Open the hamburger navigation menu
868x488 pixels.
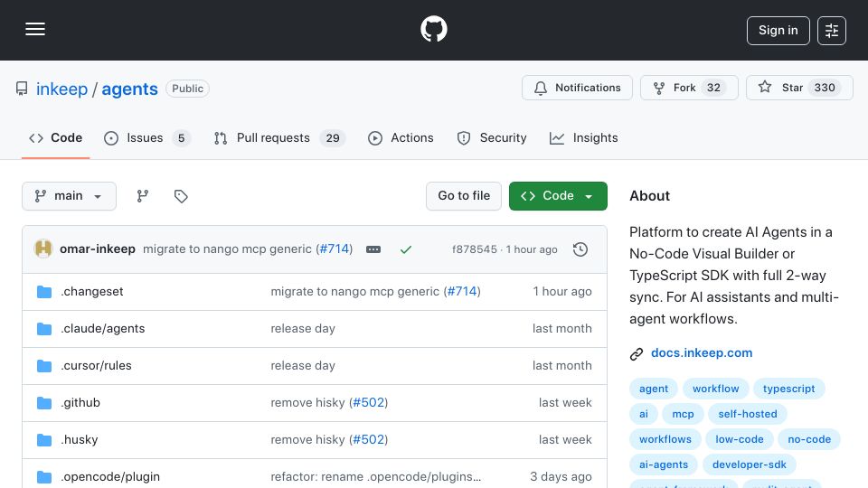pyautogui.click(x=35, y=29)
